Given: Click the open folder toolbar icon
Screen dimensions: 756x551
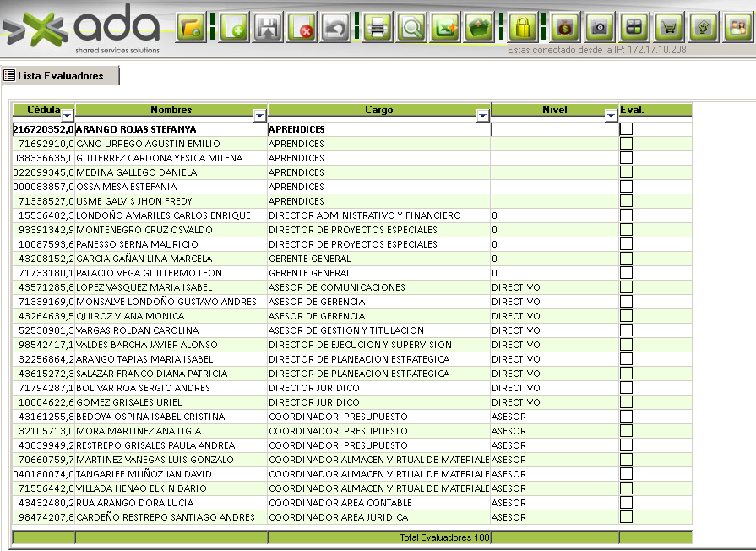Looking at the screenshot, I should (192, 28).
